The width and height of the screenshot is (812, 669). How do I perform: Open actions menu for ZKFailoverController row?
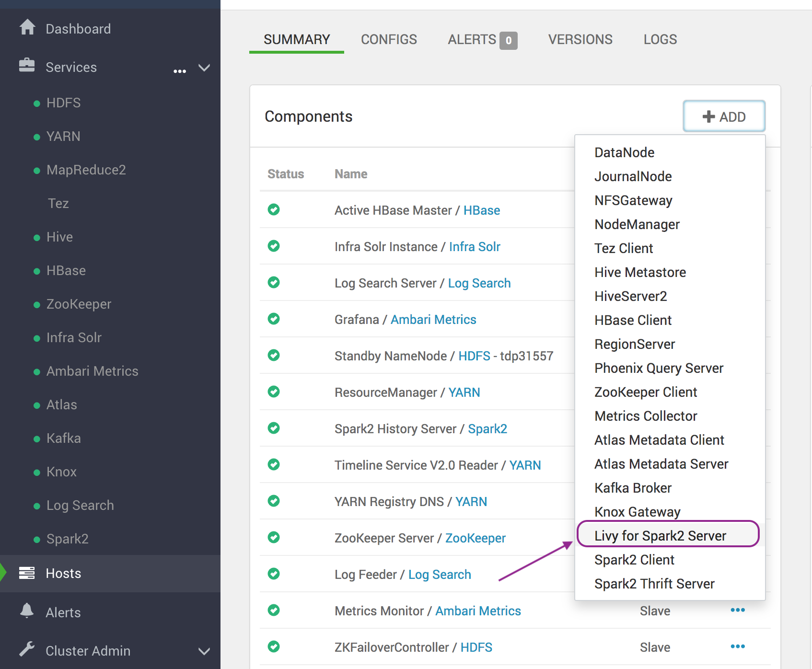pos(737,646)
